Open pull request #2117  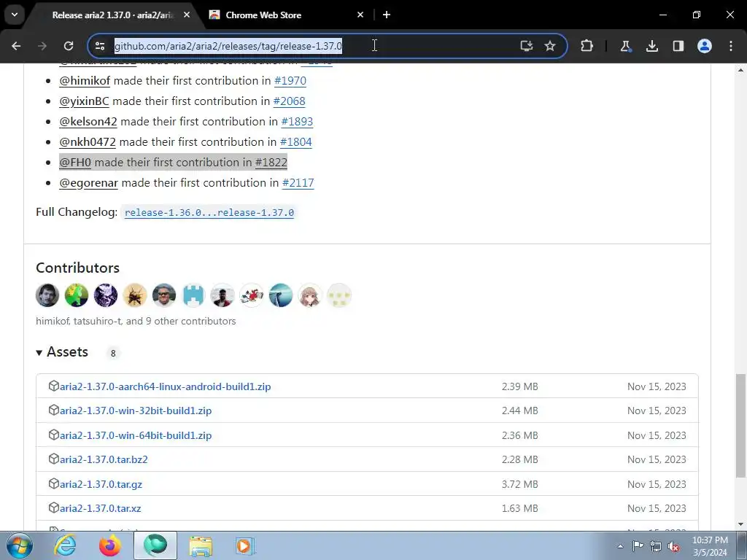click(x=298, y=183)
